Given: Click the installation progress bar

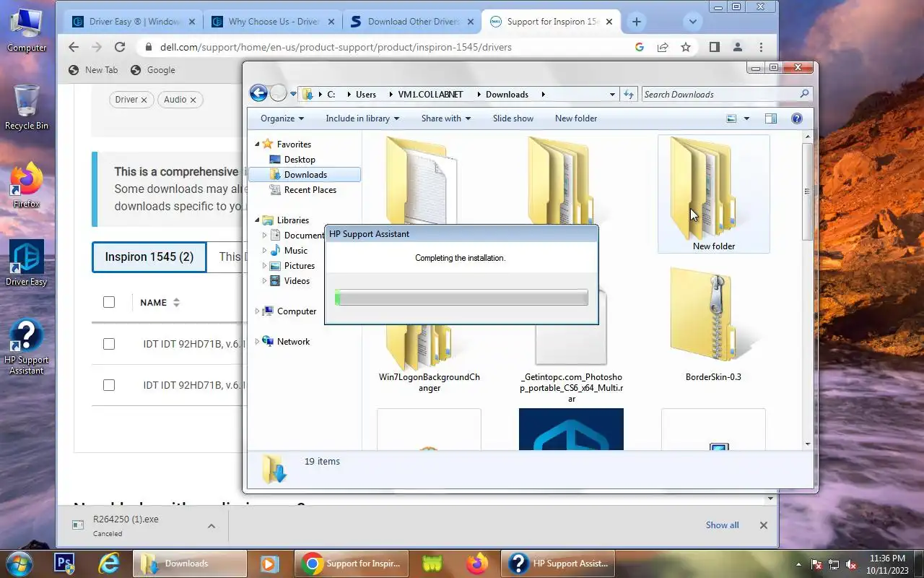Looking at the screenshot, I should coord(461,298).
